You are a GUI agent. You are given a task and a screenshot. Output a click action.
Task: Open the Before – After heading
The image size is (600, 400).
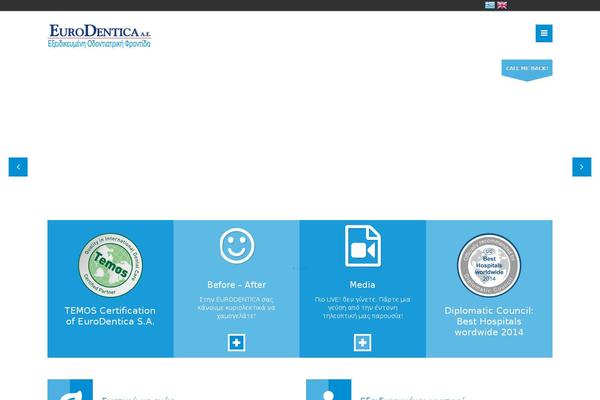coord(236,285)
